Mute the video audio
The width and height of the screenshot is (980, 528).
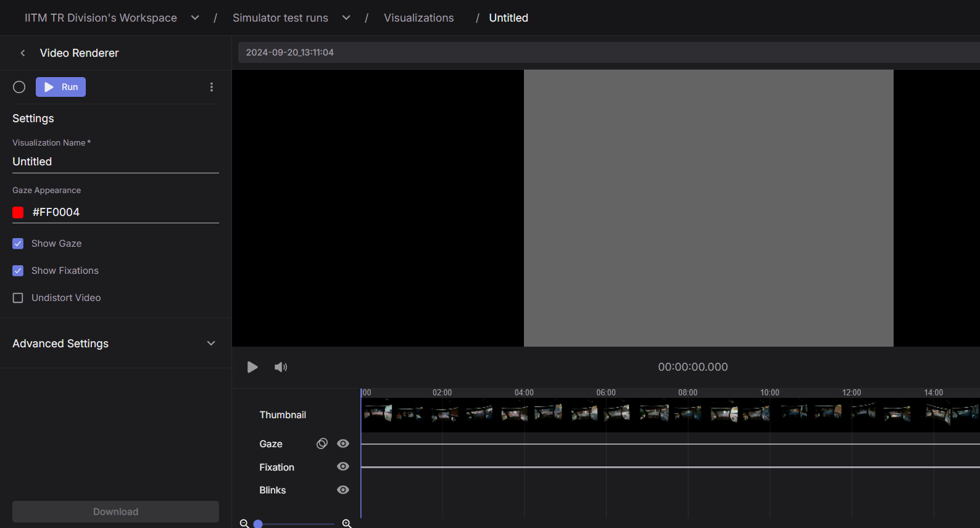point(281,367)
